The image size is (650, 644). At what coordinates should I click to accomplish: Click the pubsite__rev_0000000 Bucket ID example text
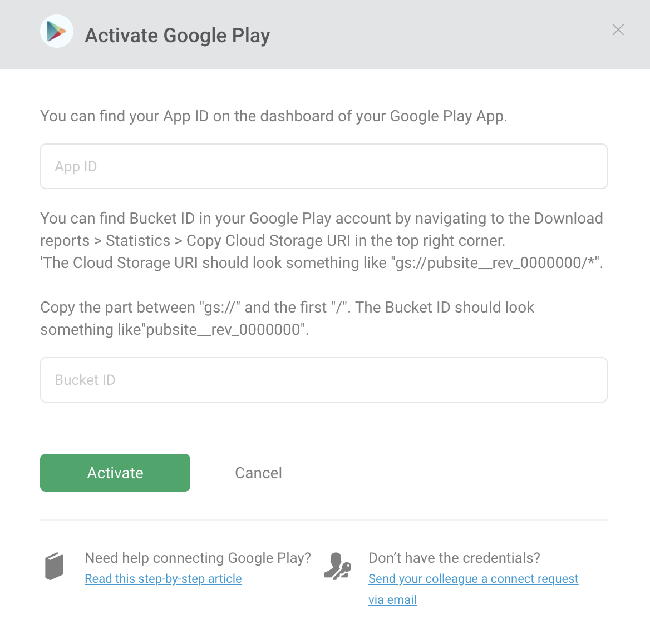pyautogui.click(x=223, y=330)
